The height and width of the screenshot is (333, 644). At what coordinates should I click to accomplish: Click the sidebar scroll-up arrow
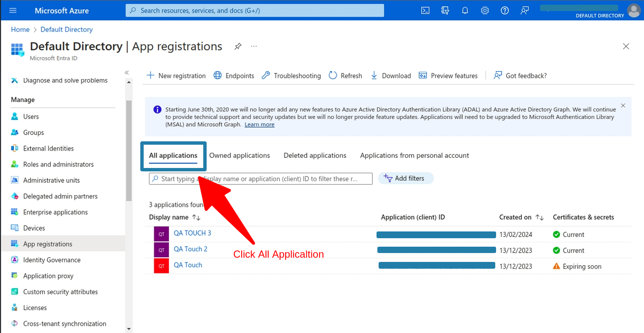(129, 82)
